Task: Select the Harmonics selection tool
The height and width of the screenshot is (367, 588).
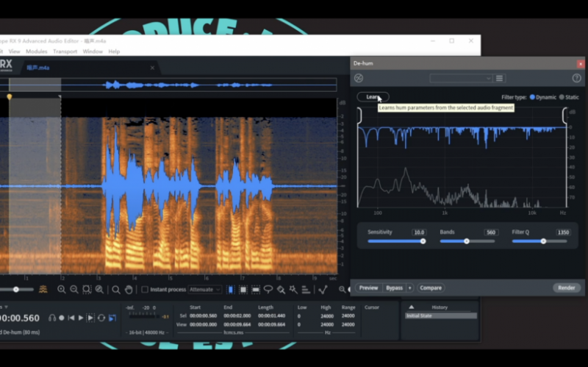Action: [306, 289]
